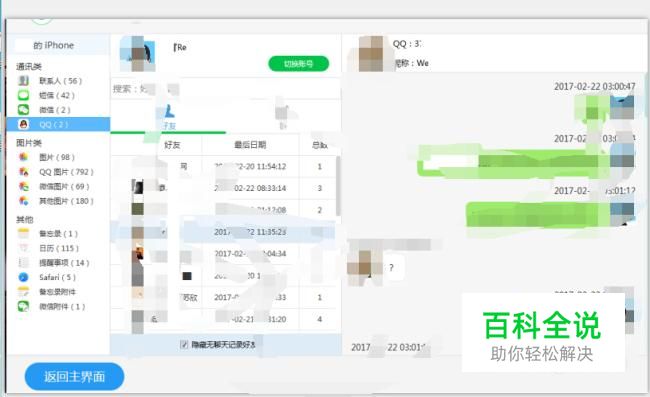650x397 pixels.
Task: Click the 最后日期 column header
Action: click(250, 145)
